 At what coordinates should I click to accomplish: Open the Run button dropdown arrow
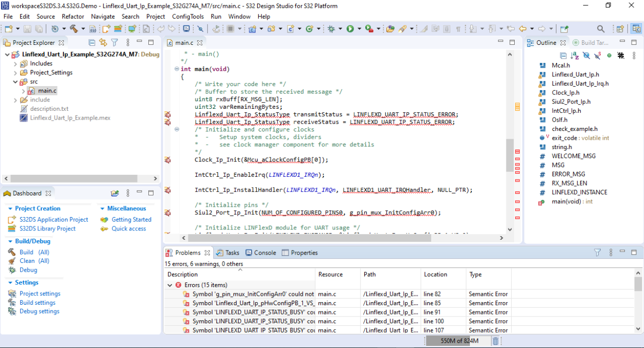tap(359, 29)
